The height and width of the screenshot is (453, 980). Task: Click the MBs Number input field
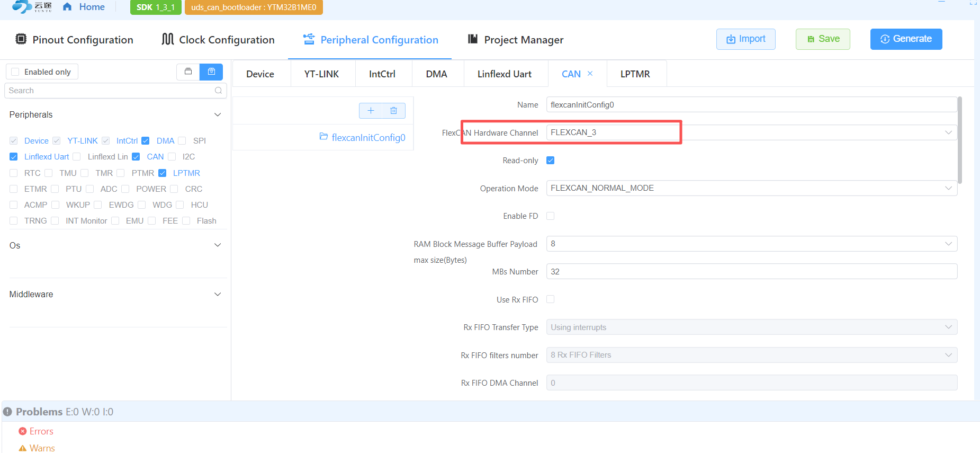point(751,272)
